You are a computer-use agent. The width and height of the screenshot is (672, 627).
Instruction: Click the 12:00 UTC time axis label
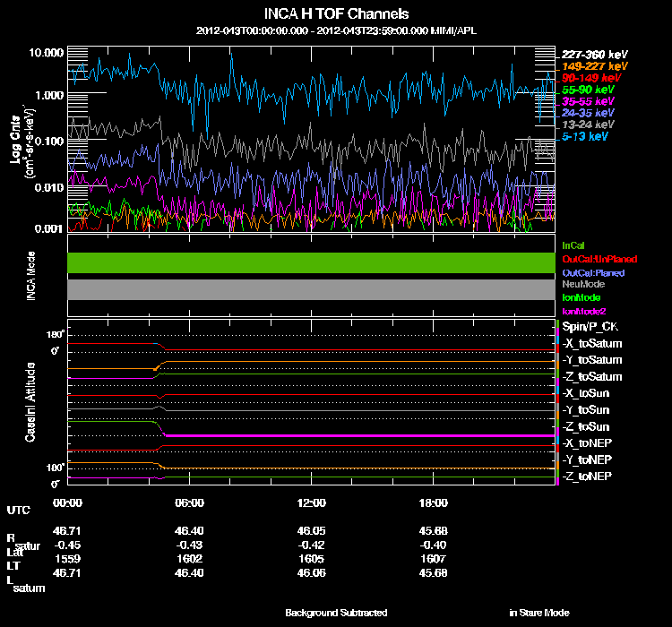pos(311,502)
